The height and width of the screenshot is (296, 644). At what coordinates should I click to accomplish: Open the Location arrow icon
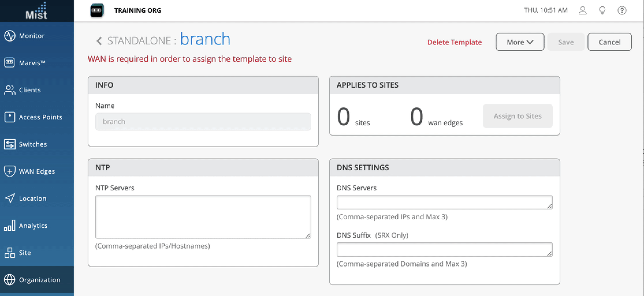10,198
